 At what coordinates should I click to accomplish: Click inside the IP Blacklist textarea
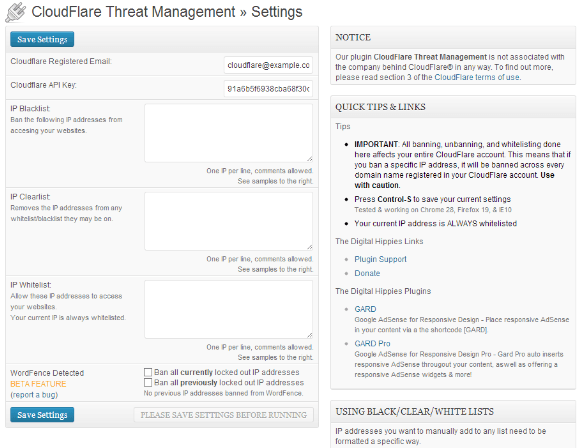229,133
